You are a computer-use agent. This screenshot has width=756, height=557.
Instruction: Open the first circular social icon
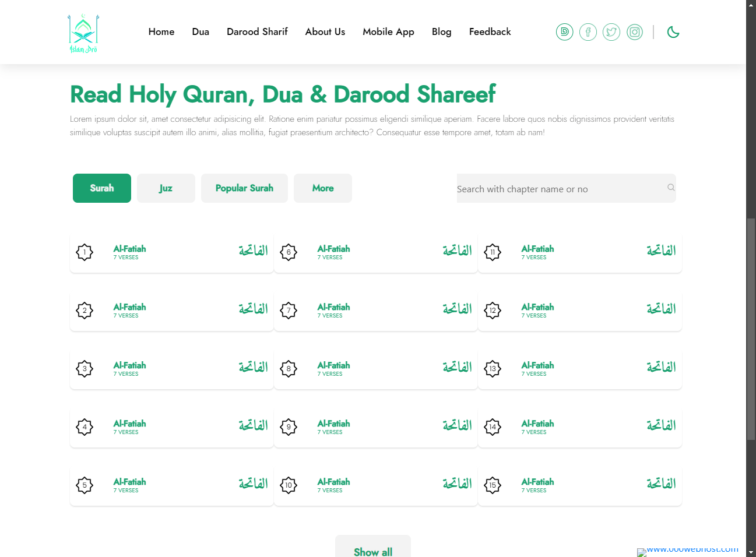[x=565, y=32]
